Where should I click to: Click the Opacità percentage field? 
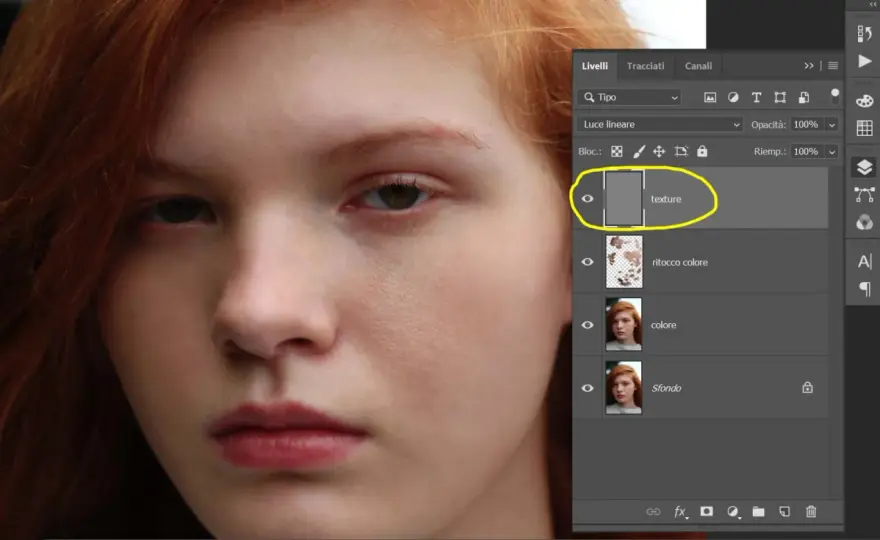(807, 125)
